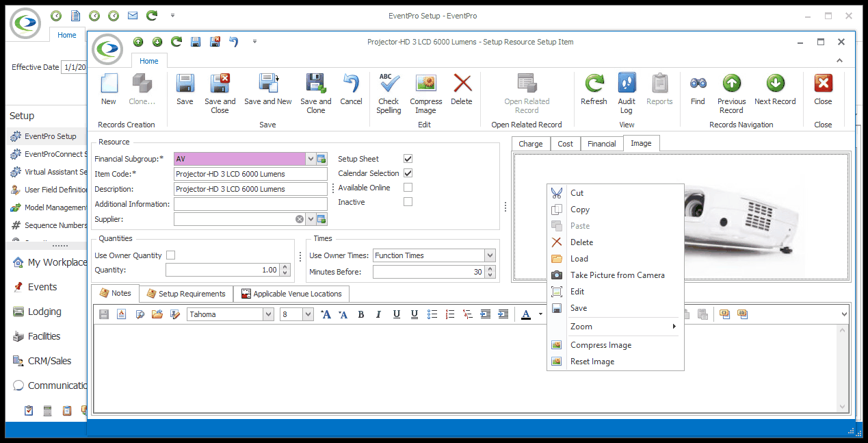Open the font size dropdown
The height and width of the screenshot is (443, 868).
click(308, 314)
